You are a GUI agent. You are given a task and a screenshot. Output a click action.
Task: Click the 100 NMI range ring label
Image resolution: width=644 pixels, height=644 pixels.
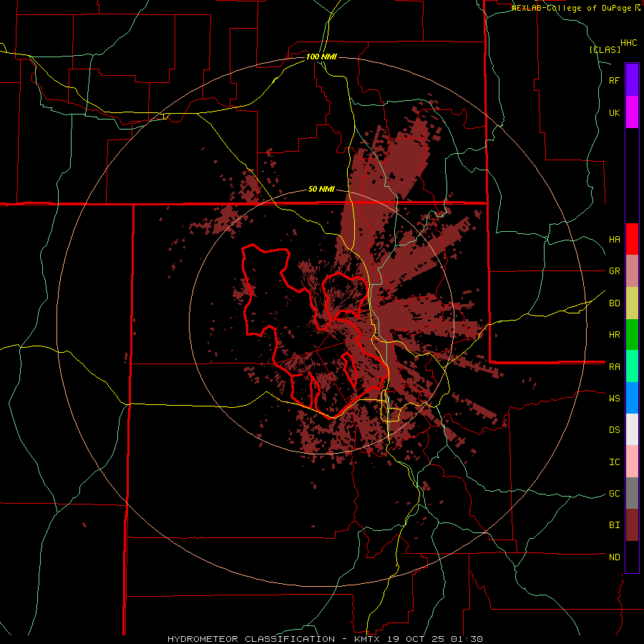tap(321, 57)
